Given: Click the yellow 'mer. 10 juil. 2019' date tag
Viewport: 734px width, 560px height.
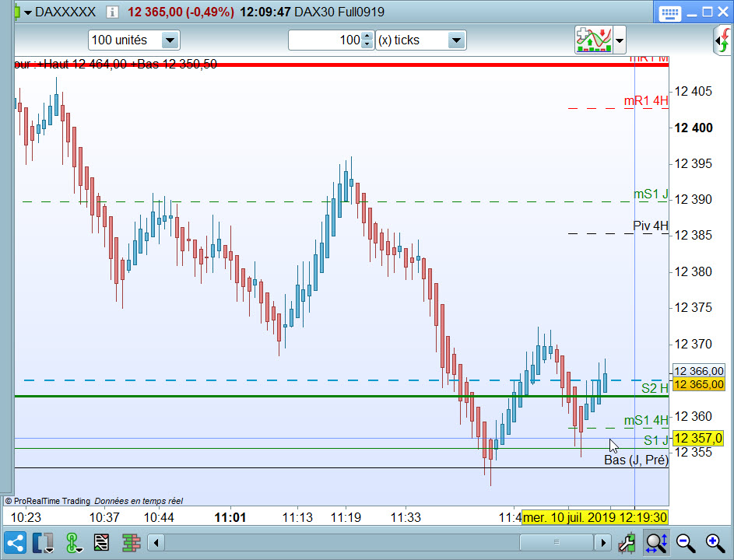Looking at the screenshot, I should (595, 517).
